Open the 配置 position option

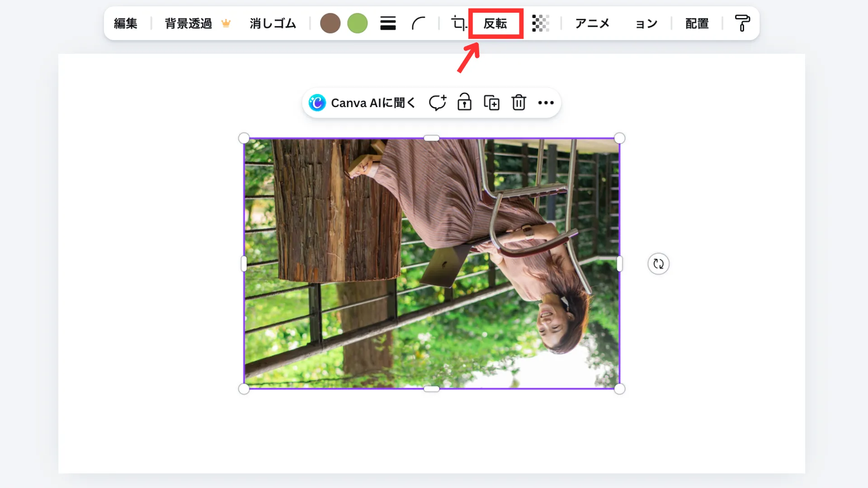[x=697, y=23]
